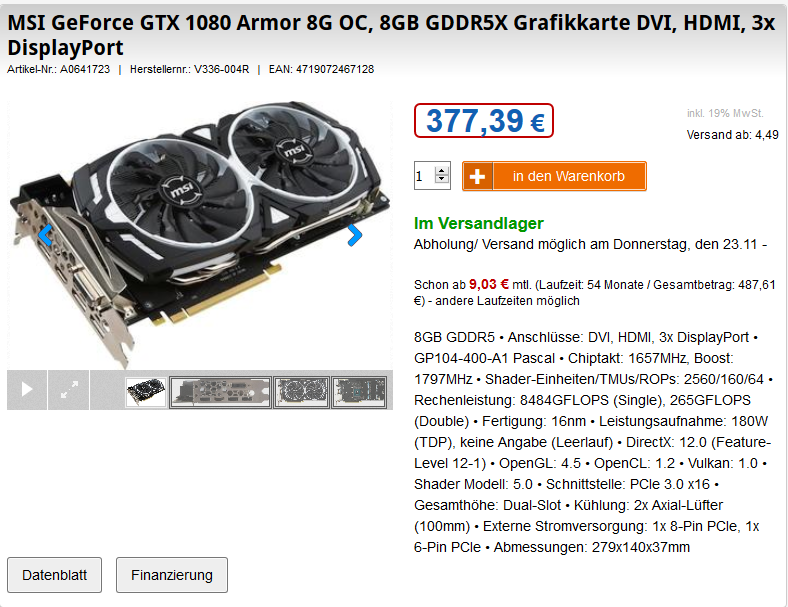Click the quantity input field
Image resolution: width=788 pixels, height=607 pixels.
[425, 176]
